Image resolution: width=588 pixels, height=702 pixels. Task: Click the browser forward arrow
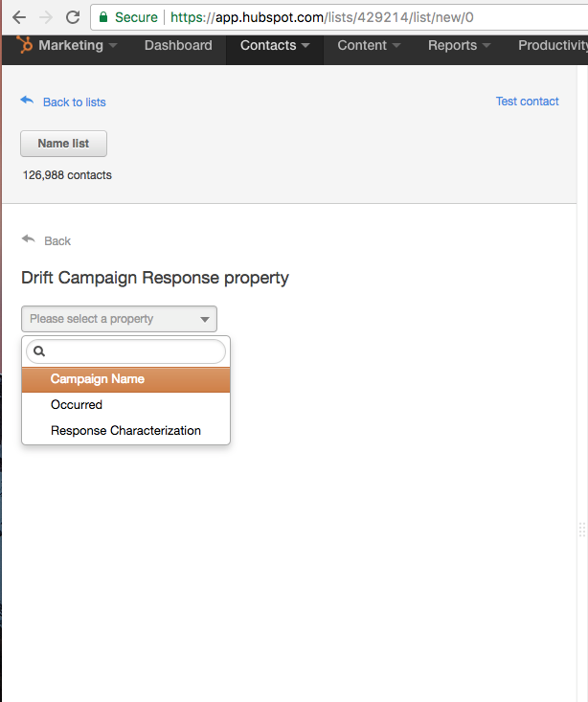click(x=46, y=17)
